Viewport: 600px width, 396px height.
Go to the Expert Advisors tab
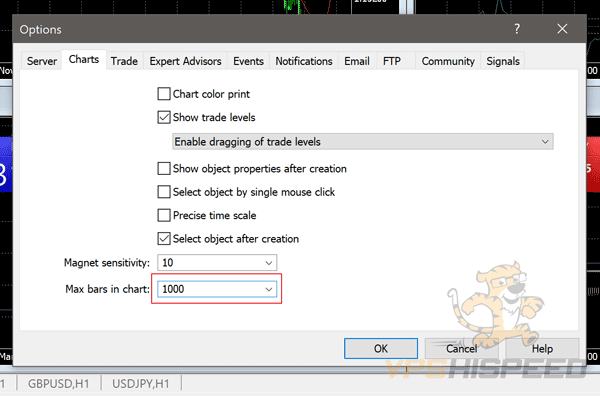click(185, 61)
